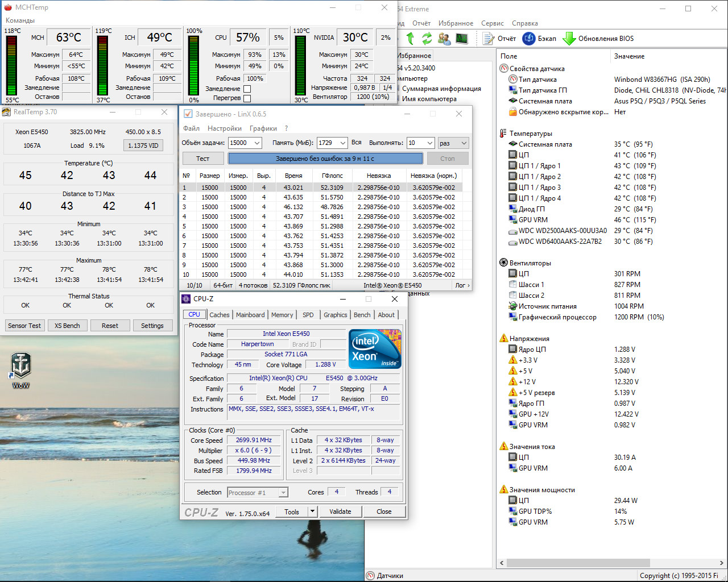This screenshot has height=582, width=728.
Task: Open Обновления BIOS green download arrow
Action: pos(598,39)
